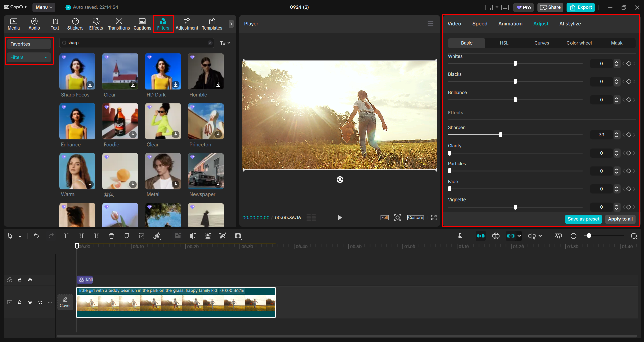Lock the main video track
644x342 pixels.
(20, 302)
